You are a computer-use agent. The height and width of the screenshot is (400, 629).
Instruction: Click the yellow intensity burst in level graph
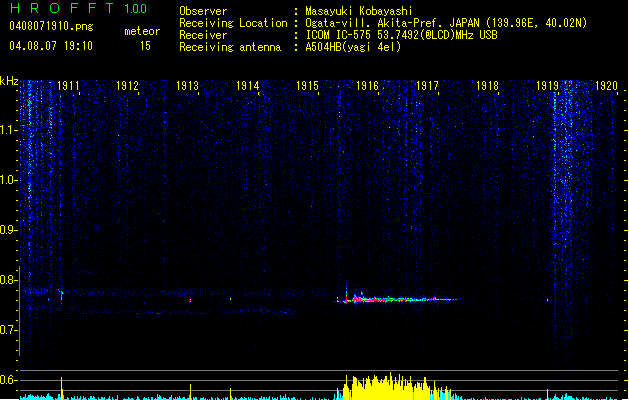coord(395,387)
